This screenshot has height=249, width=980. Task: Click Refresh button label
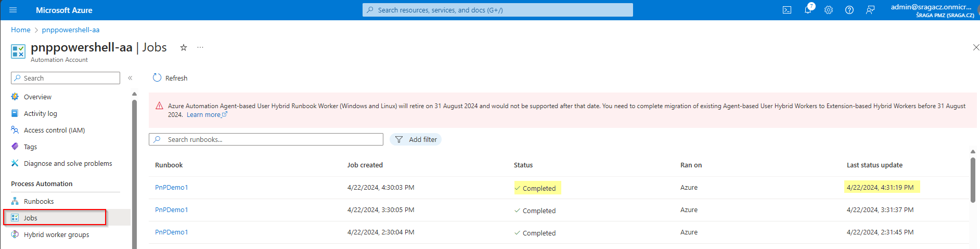[176, 78]
